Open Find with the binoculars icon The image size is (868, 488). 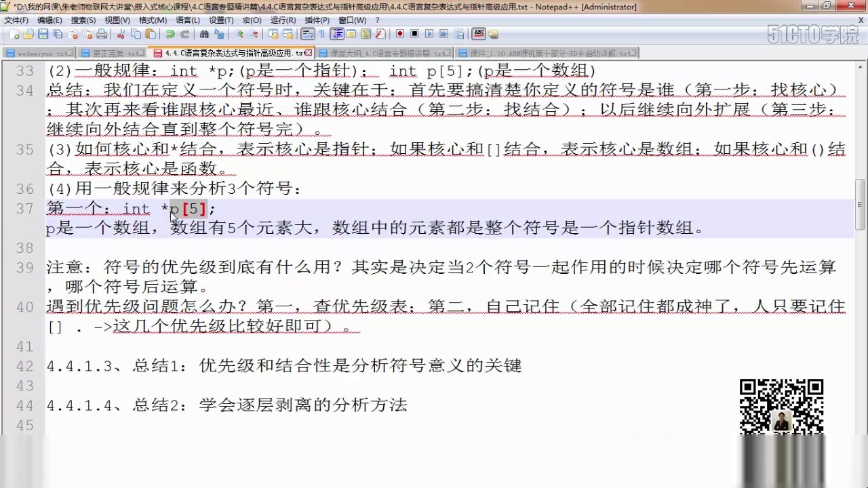204,34
